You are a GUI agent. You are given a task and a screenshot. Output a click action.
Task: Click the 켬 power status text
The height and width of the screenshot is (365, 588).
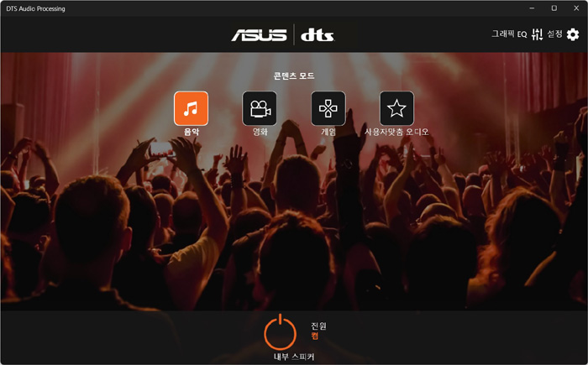coord(315,336)
